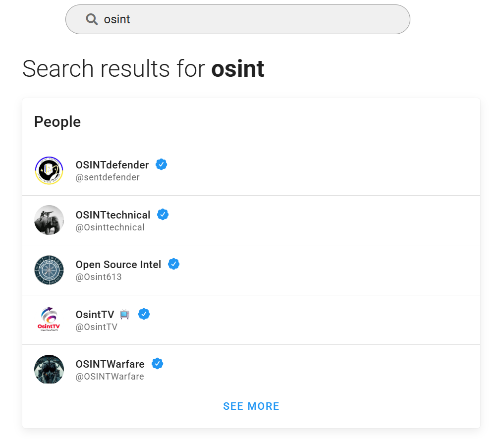Open the @OSINTWarfare handle
504x439 pixels.
(x=110, y=377)
